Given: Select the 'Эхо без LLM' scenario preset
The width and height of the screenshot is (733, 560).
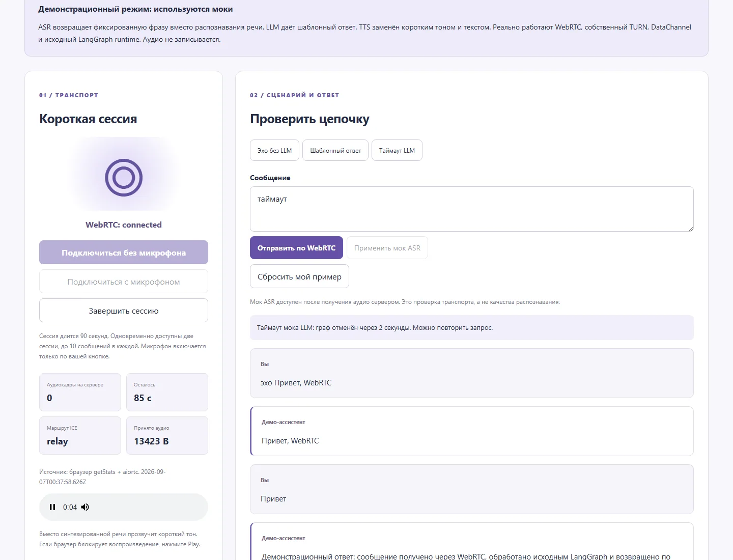Looking at the screenshot, I should pos(274,150).
